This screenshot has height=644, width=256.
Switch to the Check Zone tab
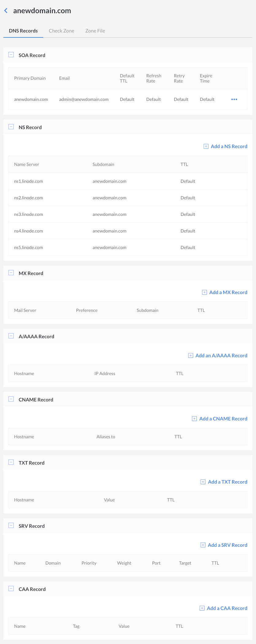[x=61, y=31]
